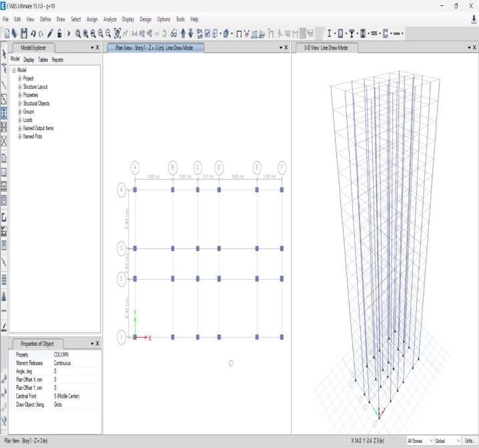479x448 pixels.
Task: Expand the Named Output Items node
Action: (x=20, y=128)
